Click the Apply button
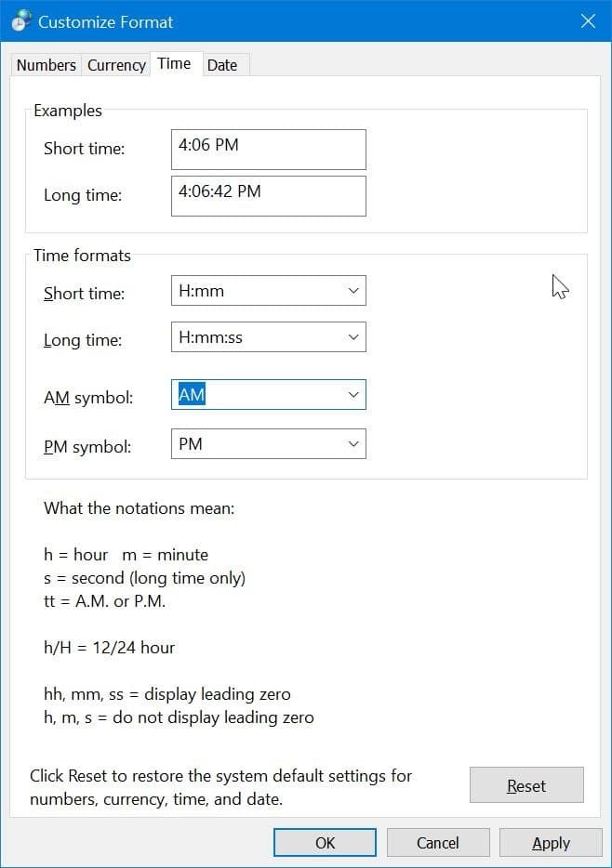The height and width of the screenshot is (868, 612). pyautogui.click(x=551, y=843)
